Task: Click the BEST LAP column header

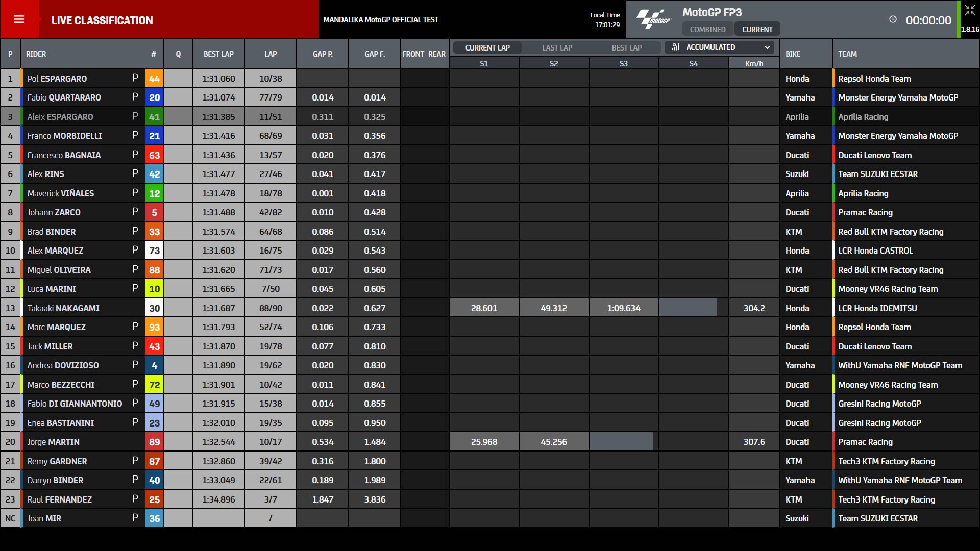Action: pos(218,54)
